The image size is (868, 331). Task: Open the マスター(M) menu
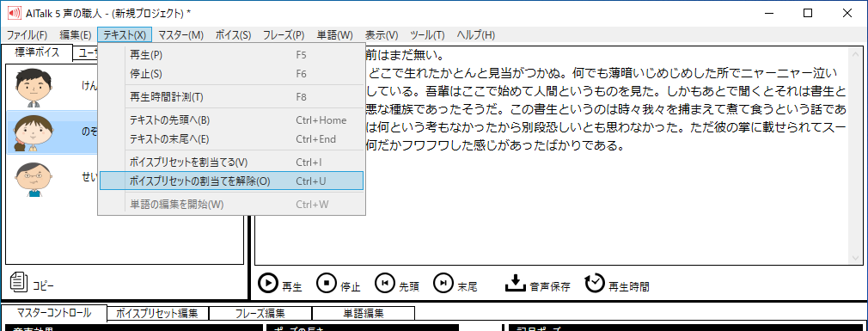click(x=180, y=35)
